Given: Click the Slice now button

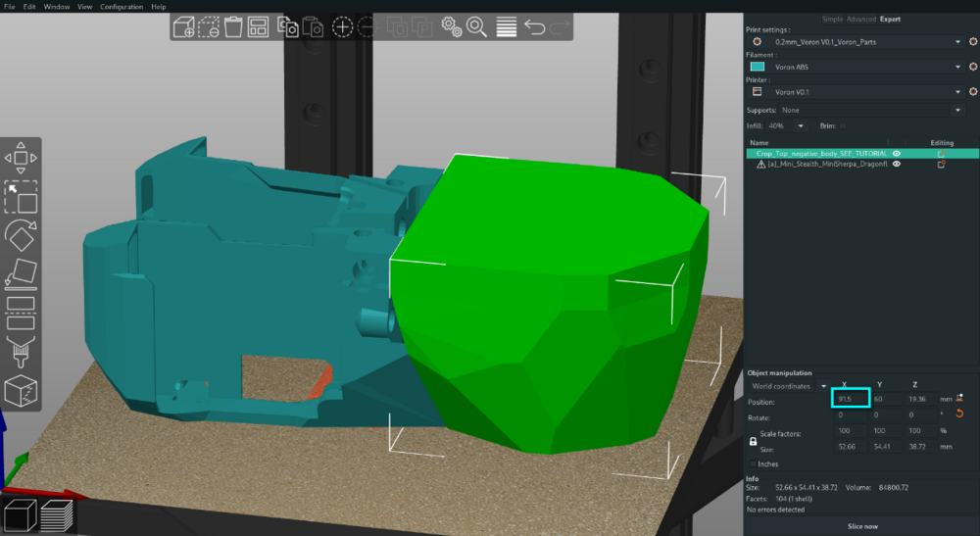Looking at the screenshot, I should 862,526.
